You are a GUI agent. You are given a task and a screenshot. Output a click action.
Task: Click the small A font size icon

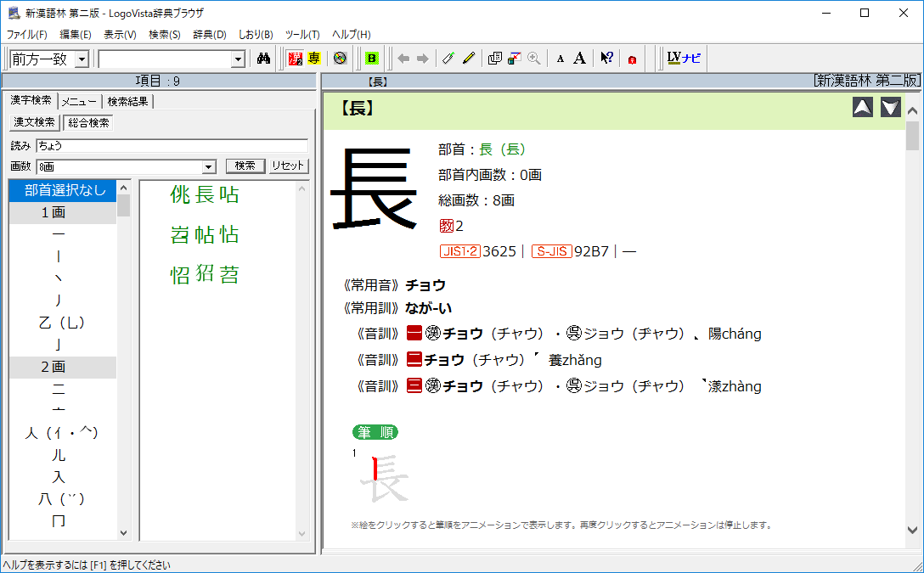[560, 59]
